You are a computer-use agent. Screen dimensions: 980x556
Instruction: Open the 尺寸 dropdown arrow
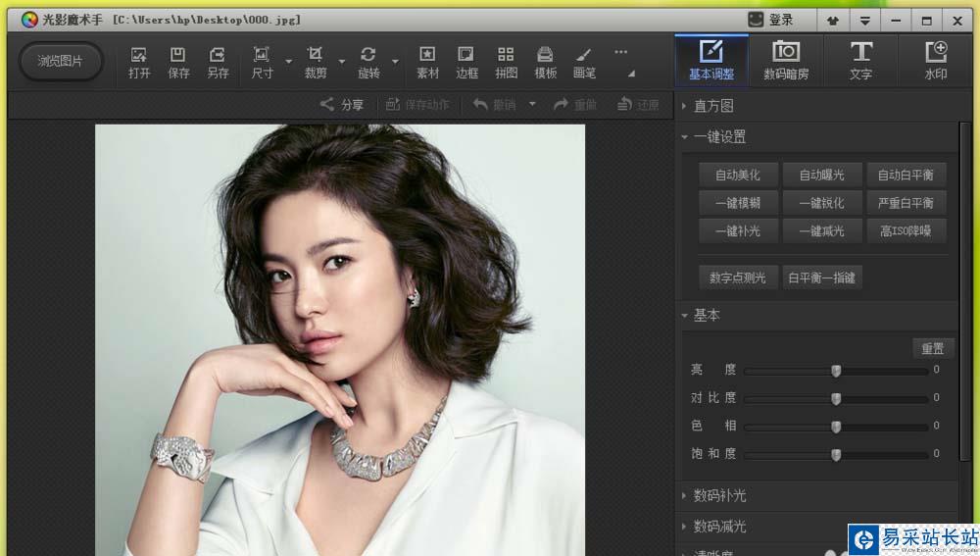coord(288,62)
